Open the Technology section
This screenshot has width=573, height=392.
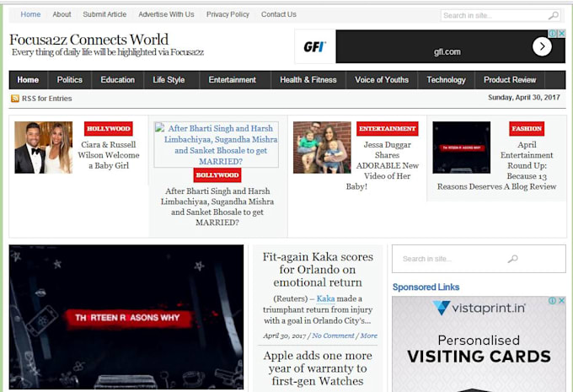click(447, 80)
